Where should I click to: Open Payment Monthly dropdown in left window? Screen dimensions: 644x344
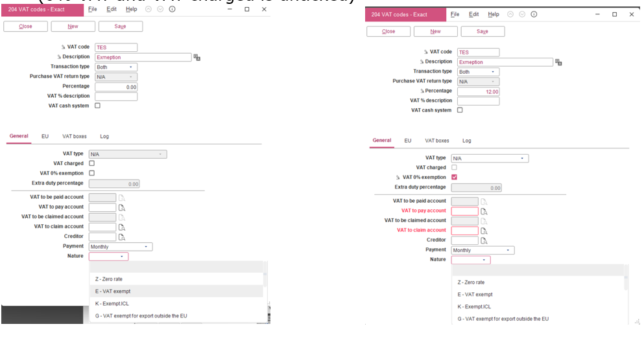121,247
